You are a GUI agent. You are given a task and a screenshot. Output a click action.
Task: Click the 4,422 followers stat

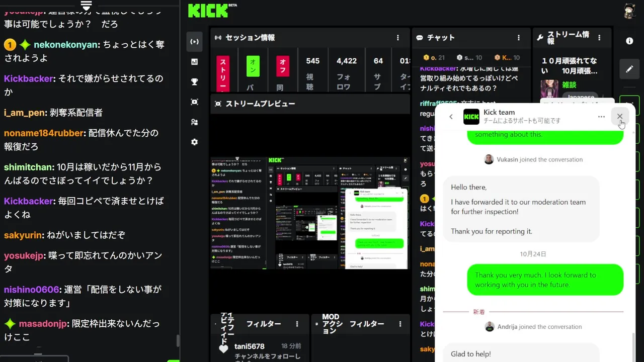347,61
